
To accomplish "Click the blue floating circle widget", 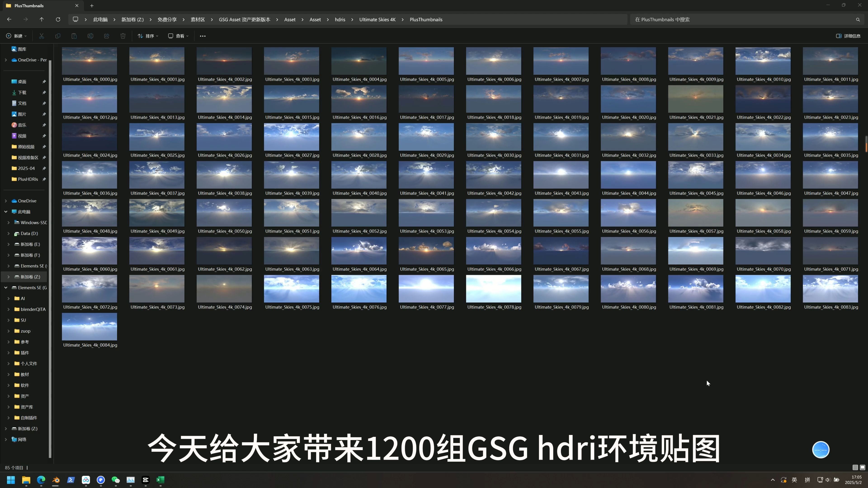I will click(821, 450).
